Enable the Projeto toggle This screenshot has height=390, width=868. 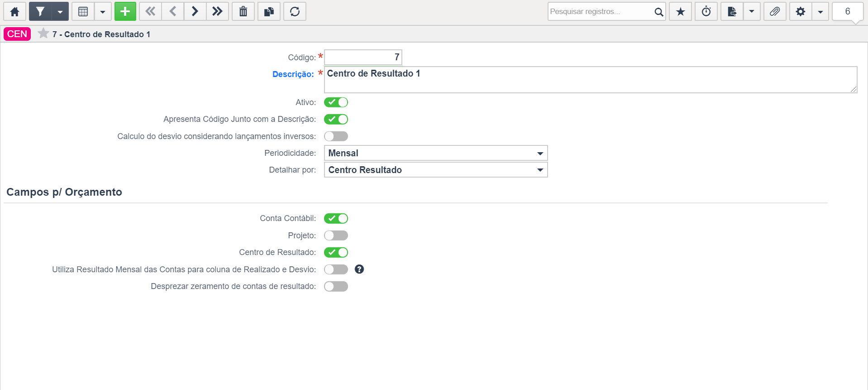click(336, 236)
